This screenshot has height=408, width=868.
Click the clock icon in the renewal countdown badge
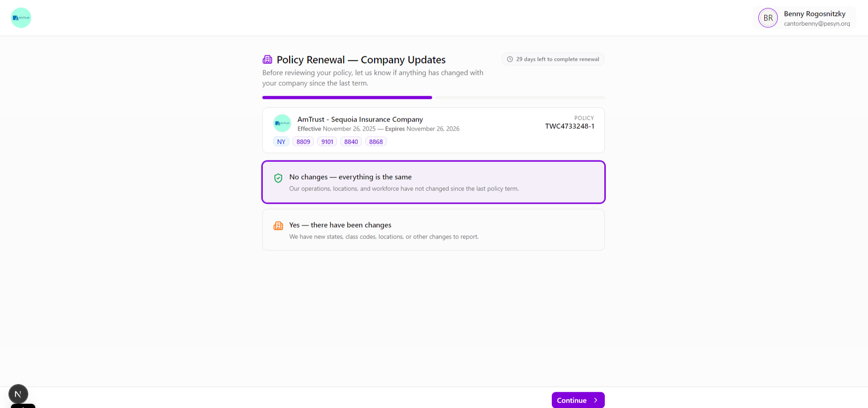[x=510, y=59]
